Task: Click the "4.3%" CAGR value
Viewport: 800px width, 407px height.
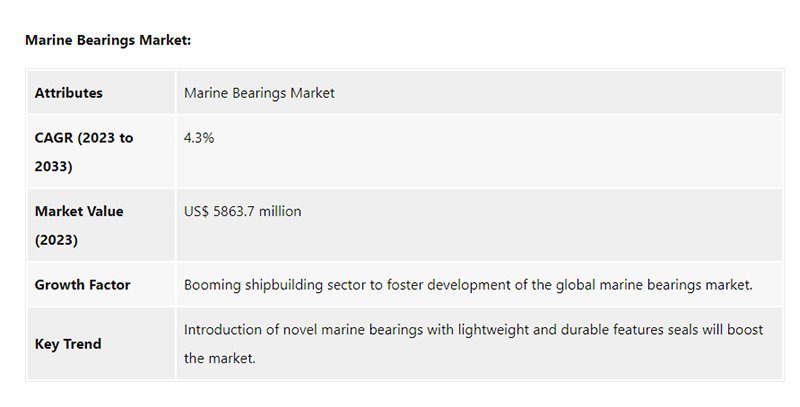Action: [x=199, y=138]
